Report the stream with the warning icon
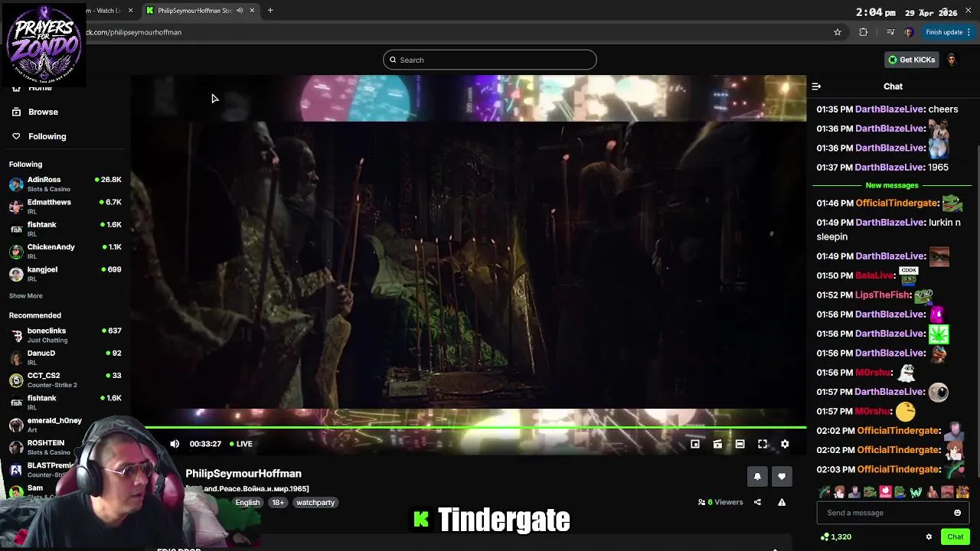The height and width of the screenshot is (551, 980). 782,503
